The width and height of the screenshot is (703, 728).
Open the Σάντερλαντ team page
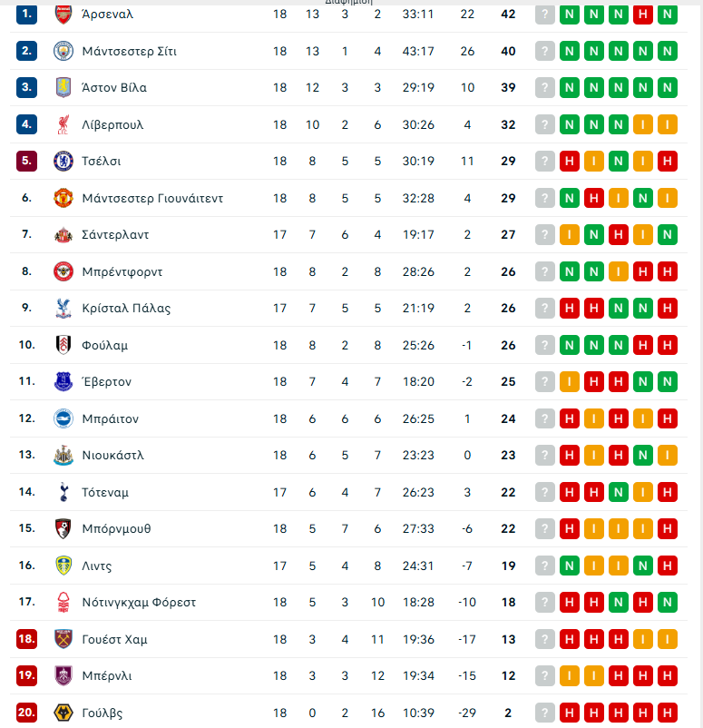click(114, 235)
